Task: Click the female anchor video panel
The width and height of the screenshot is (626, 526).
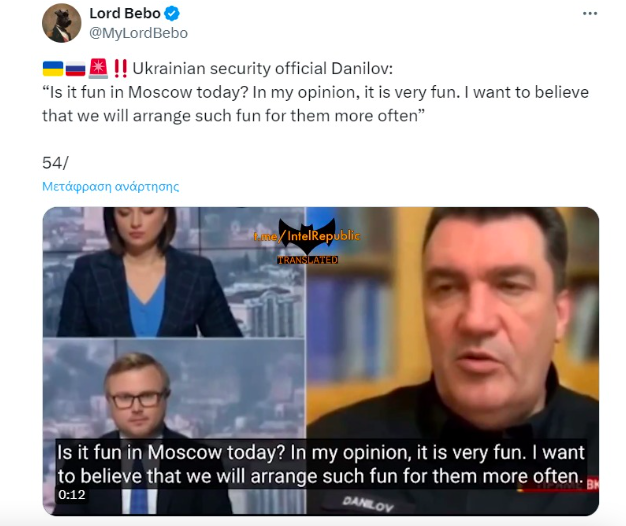Action: 174,272
